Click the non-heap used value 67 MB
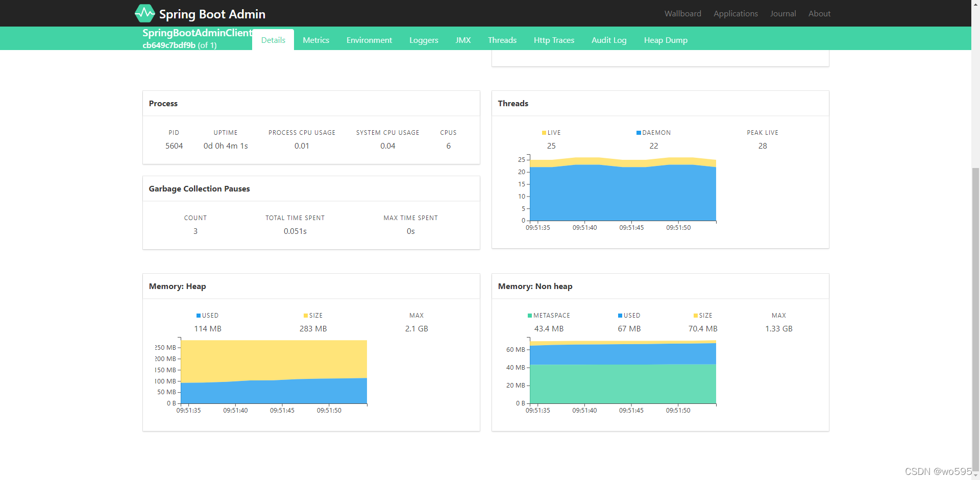The image size is (980, 480). (629, 329)
